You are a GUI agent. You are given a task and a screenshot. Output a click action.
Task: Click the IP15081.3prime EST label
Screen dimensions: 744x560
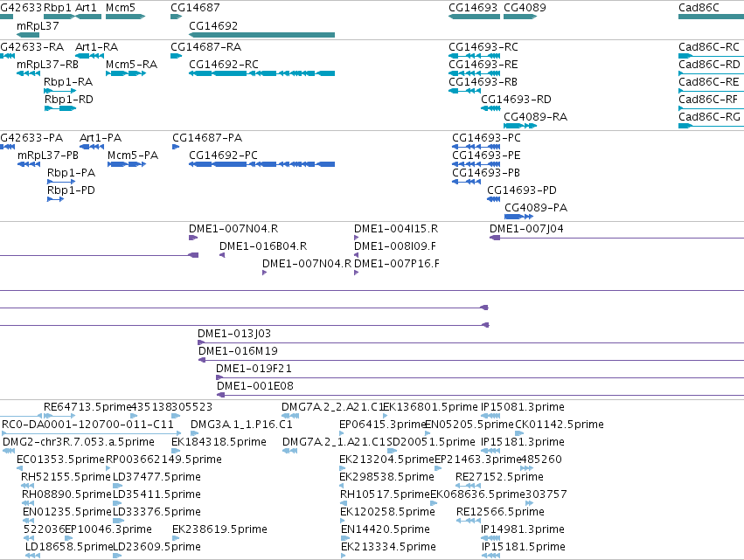[523, 407]
